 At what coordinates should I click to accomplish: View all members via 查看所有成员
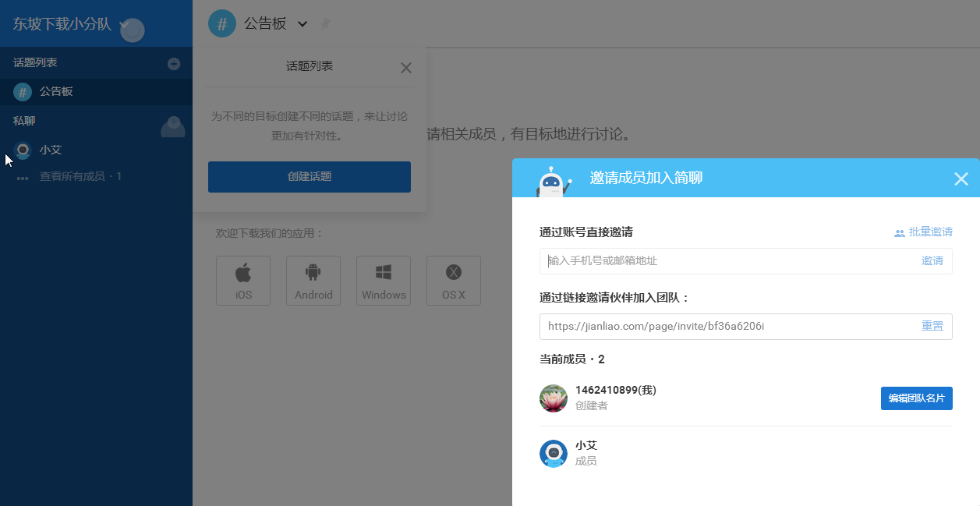tap(80, 177)
